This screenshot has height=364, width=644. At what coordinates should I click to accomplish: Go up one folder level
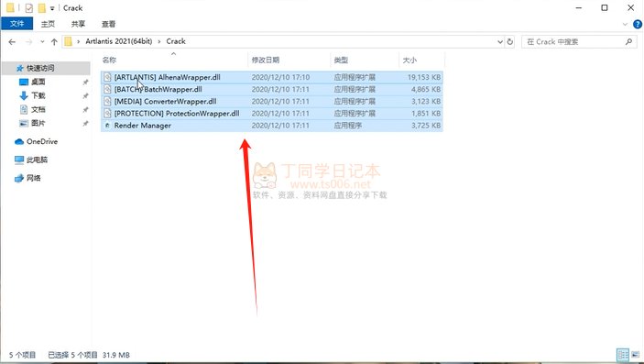click(54, 41)
